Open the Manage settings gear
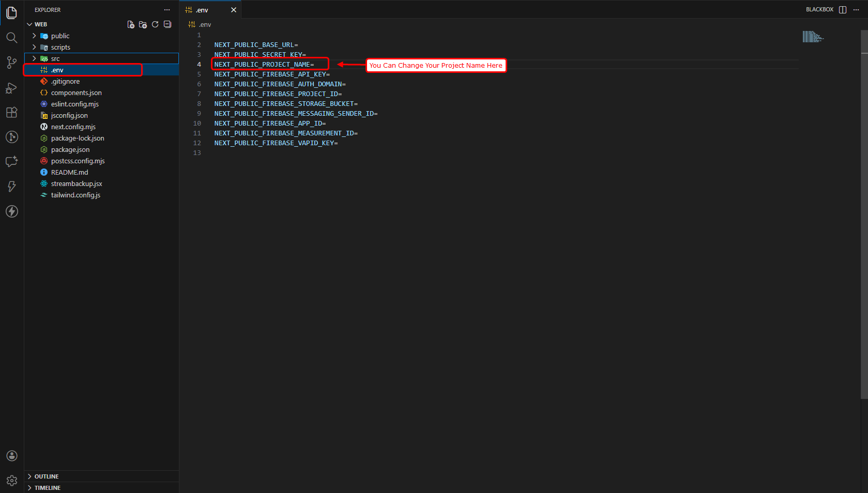 11,480
